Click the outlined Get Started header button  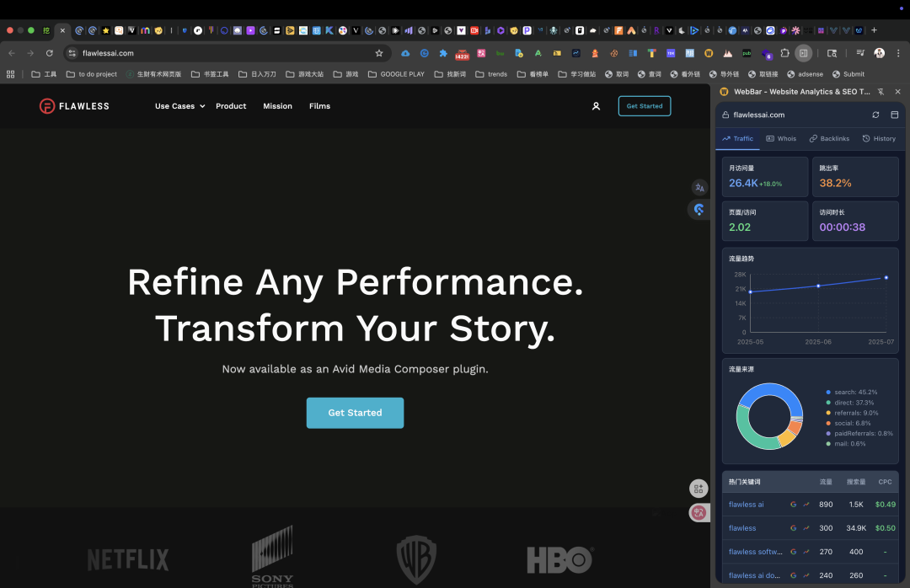(x=645, y=106)
